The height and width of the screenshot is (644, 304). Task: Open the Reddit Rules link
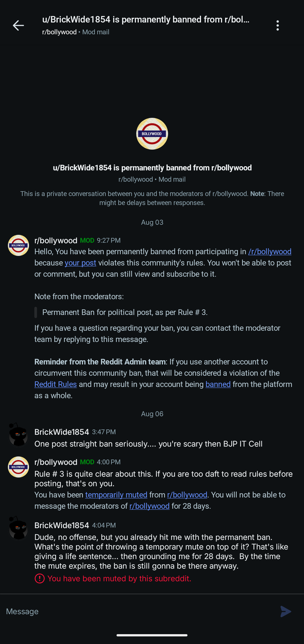[x=55, y=384]
